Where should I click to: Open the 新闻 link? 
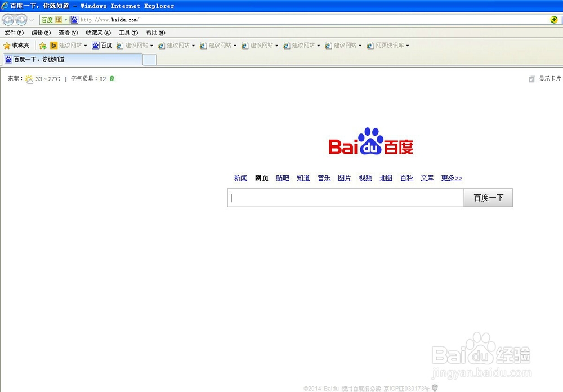click(x=240, y=178)
